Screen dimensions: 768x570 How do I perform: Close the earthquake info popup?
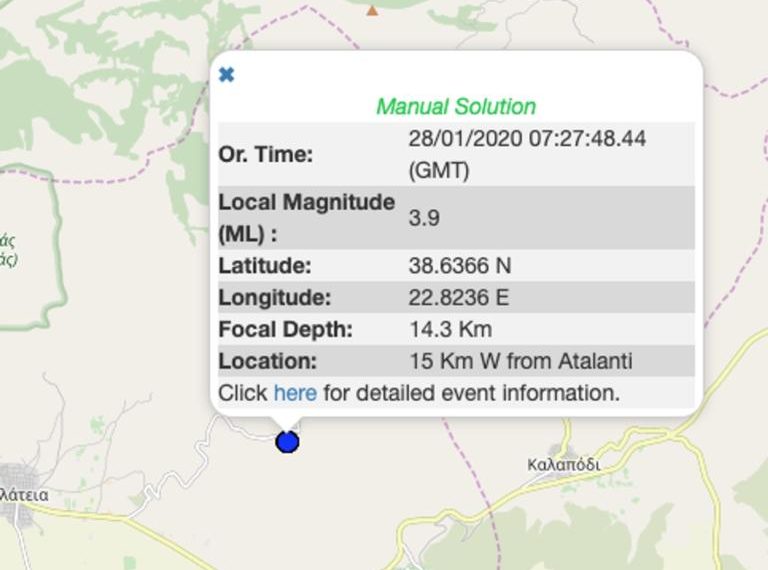pyautogui.click(x=227, y=75)
